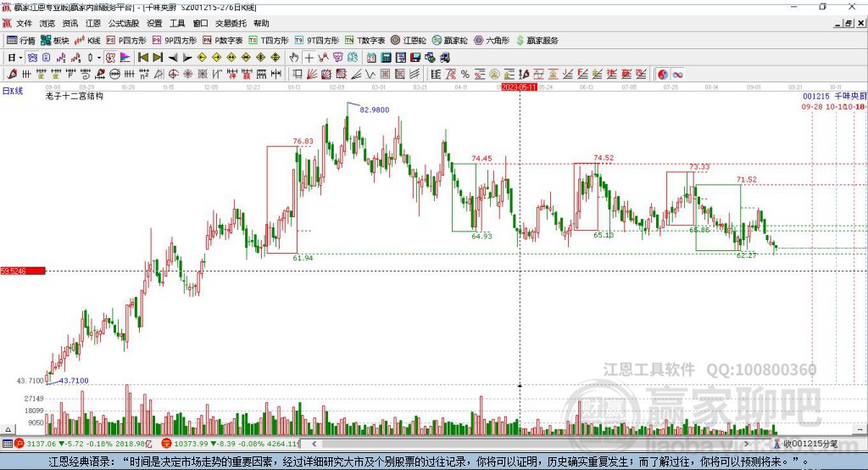
Task: Select the hand pan tool
Action: (294, 58)
